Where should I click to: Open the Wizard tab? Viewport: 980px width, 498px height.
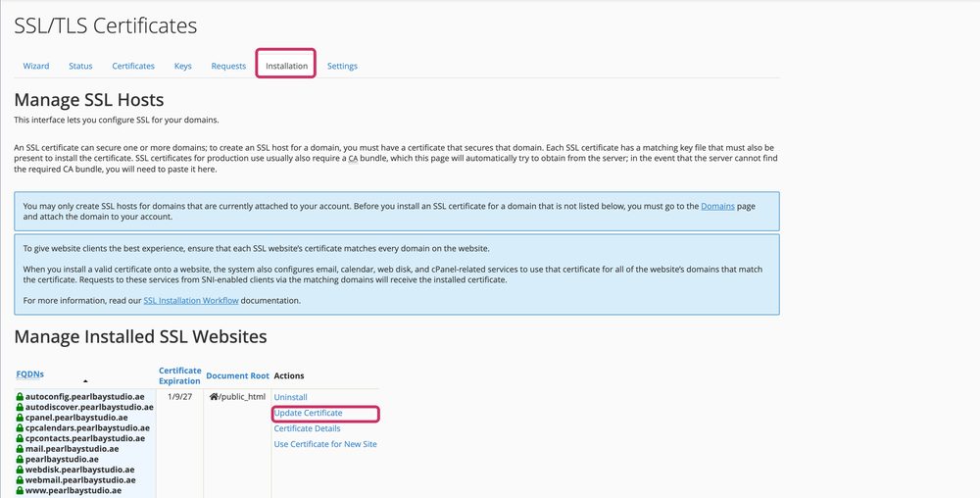coord(36,66)
